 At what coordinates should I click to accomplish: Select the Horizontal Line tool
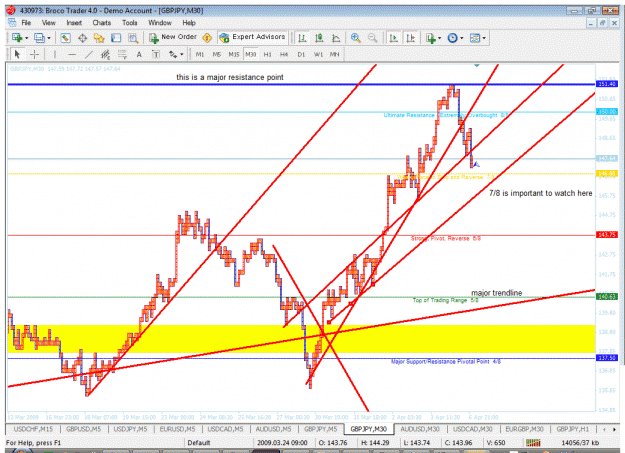[x=72, y=54]
